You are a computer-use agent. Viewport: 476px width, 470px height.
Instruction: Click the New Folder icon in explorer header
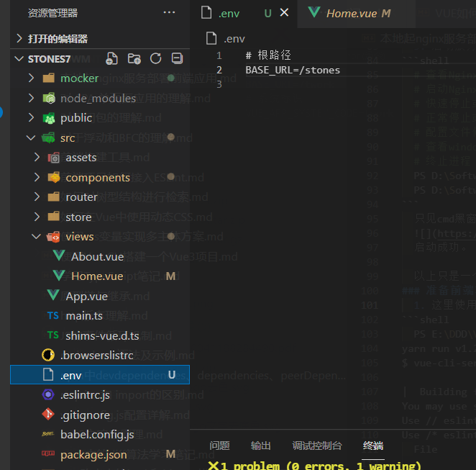[134, 58]
